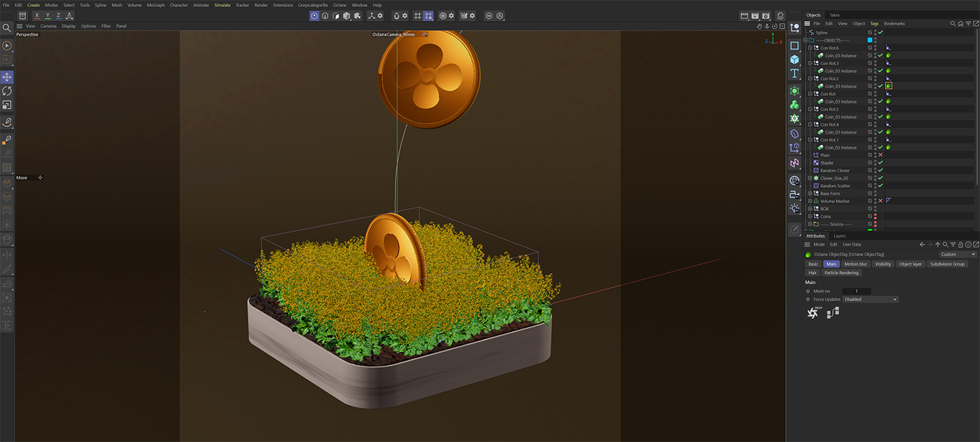Click the Attributes lock icon

point(960,244)
